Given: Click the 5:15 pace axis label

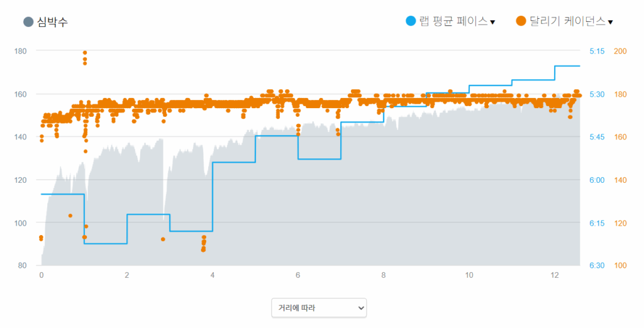Looking at the screenshot, I should pyautogui.click(x=596, y=52).
